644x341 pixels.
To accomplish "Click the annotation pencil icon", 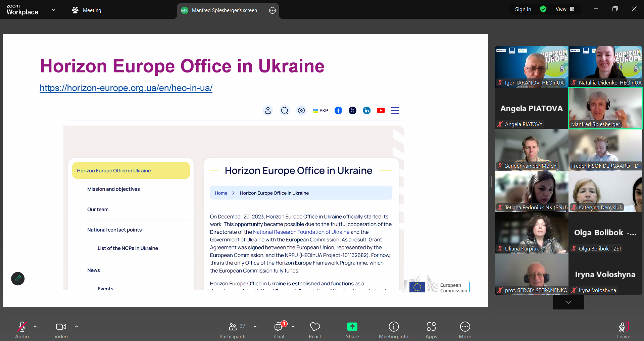I will click(x=18, y=279).
